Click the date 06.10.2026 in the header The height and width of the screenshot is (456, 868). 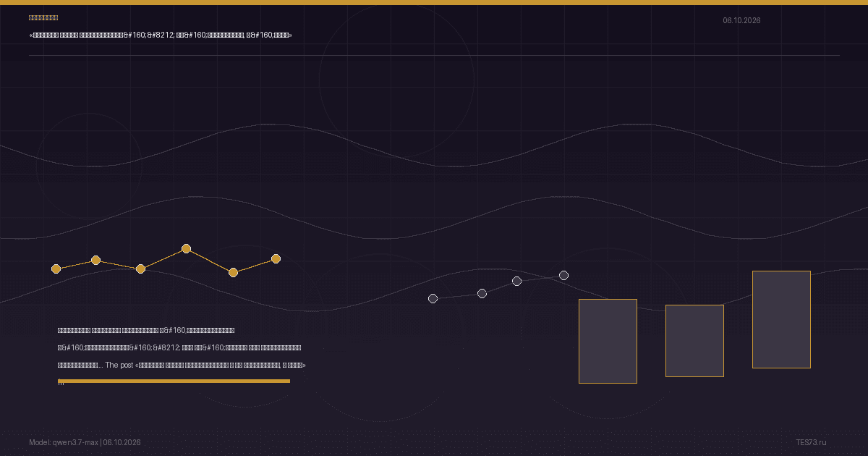pos(741,20)
